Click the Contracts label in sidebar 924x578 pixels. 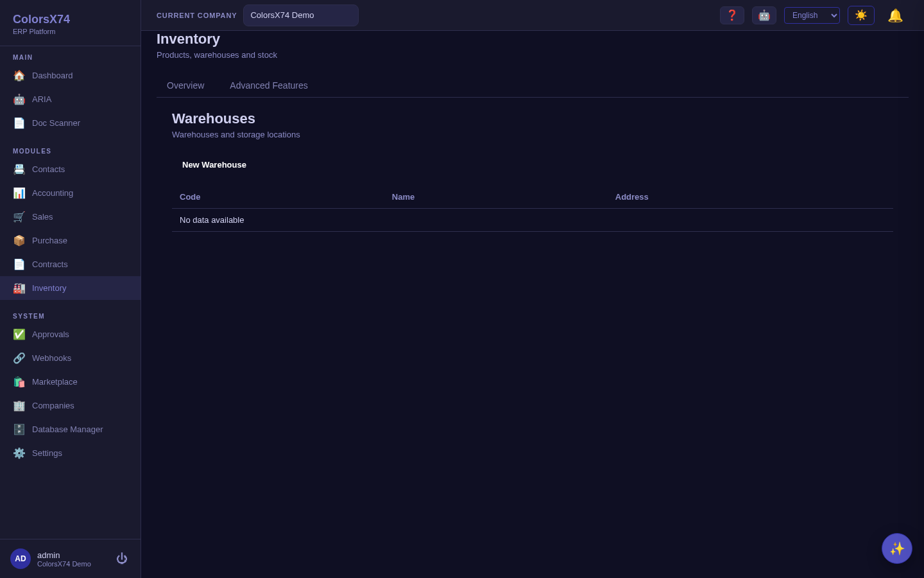tap(50, 265)
